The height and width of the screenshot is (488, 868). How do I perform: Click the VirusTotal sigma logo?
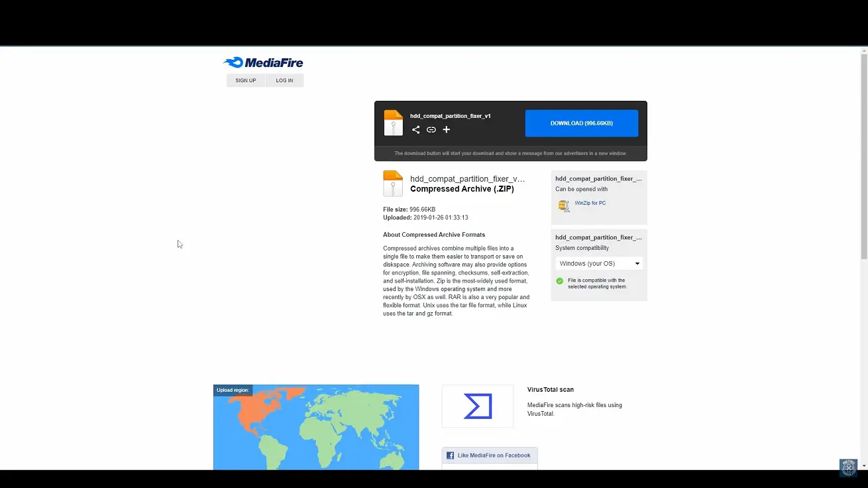(x=477, y=406)
